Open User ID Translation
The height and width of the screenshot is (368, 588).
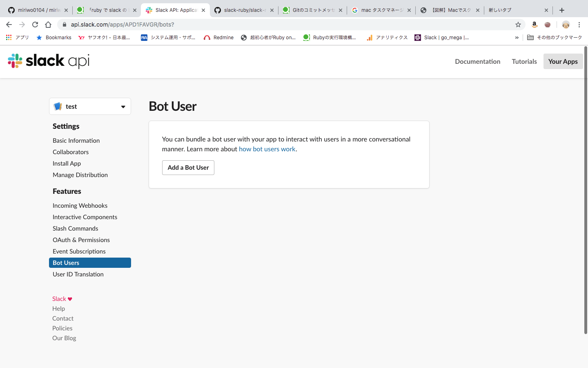[x=78, y=274]
